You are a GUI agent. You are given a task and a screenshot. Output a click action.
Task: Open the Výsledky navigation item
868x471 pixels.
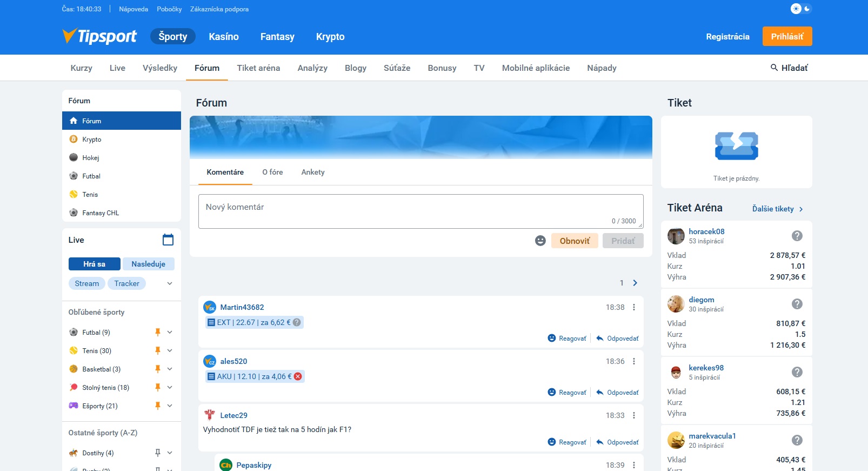click(x=160, y=68)
